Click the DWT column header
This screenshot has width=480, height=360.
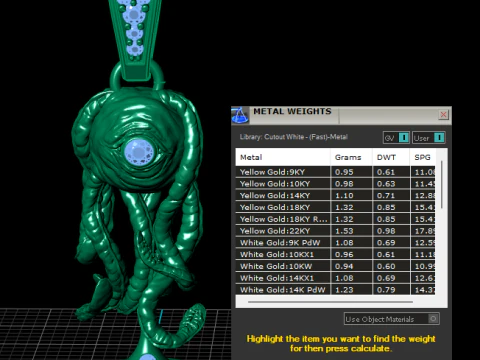coord(391,157)
